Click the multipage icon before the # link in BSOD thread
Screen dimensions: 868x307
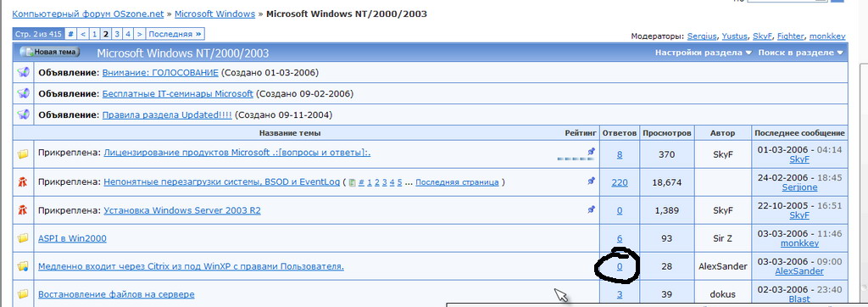pyautogui.click(x=352, y=182)
